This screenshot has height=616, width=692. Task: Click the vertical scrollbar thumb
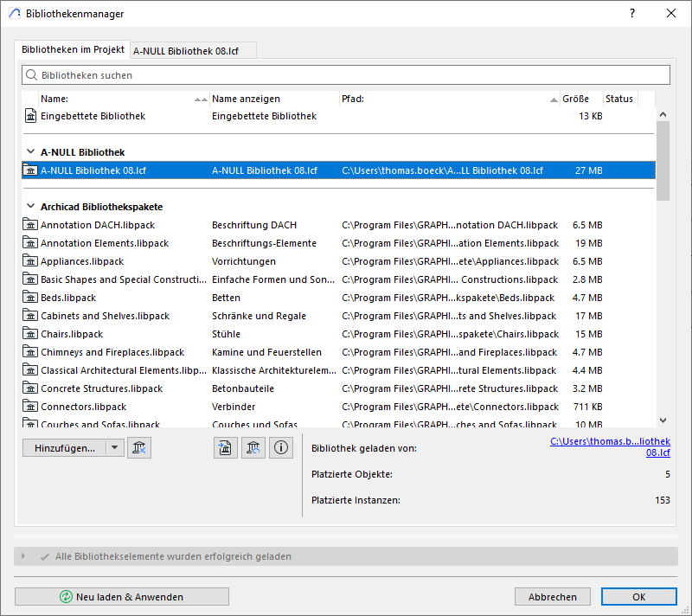click(663, 161)
